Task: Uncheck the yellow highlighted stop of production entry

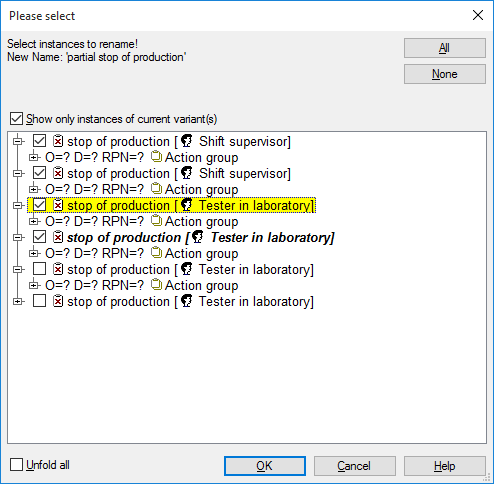Action: click(39, 205)
